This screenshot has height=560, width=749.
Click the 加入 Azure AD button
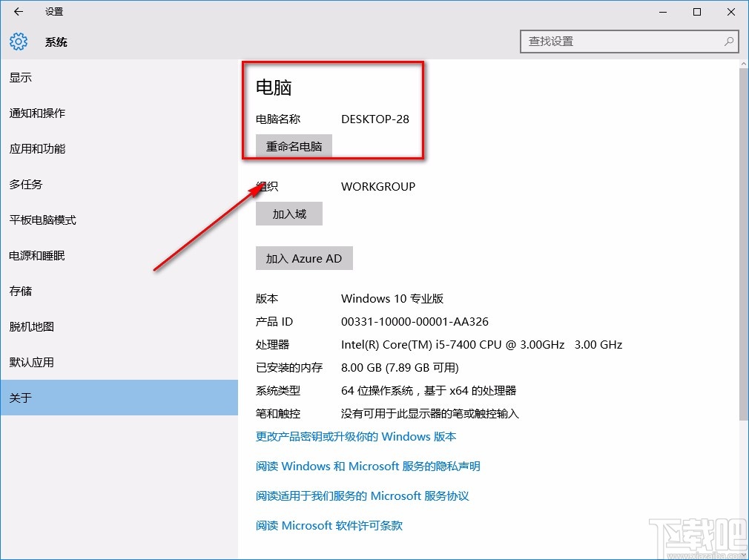tap(304, 258)
